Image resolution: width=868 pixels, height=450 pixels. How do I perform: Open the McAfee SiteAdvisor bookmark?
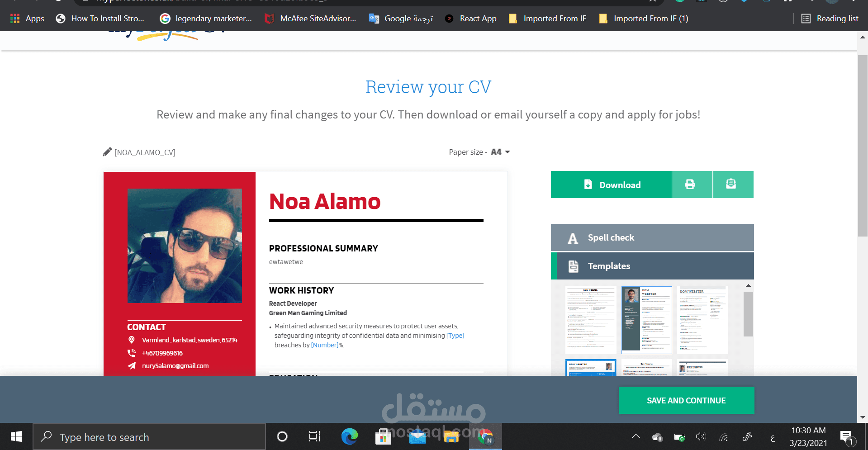pos(310,19)
